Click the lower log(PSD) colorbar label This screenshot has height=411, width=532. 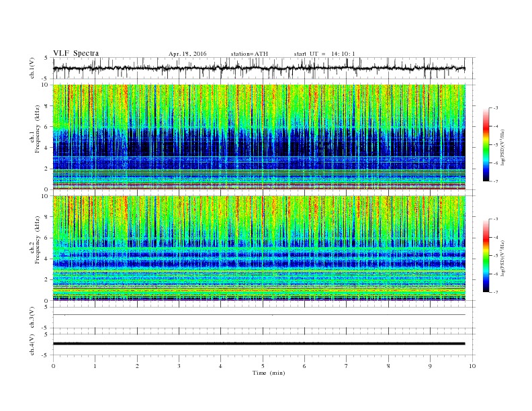tap(502, 258)
